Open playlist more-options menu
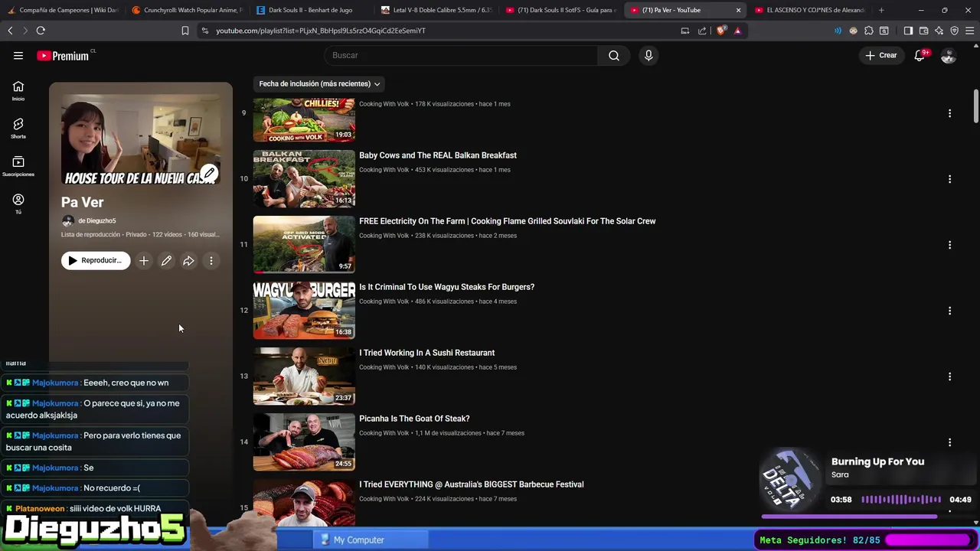This screenshot has height=551, width=980. 211,261
